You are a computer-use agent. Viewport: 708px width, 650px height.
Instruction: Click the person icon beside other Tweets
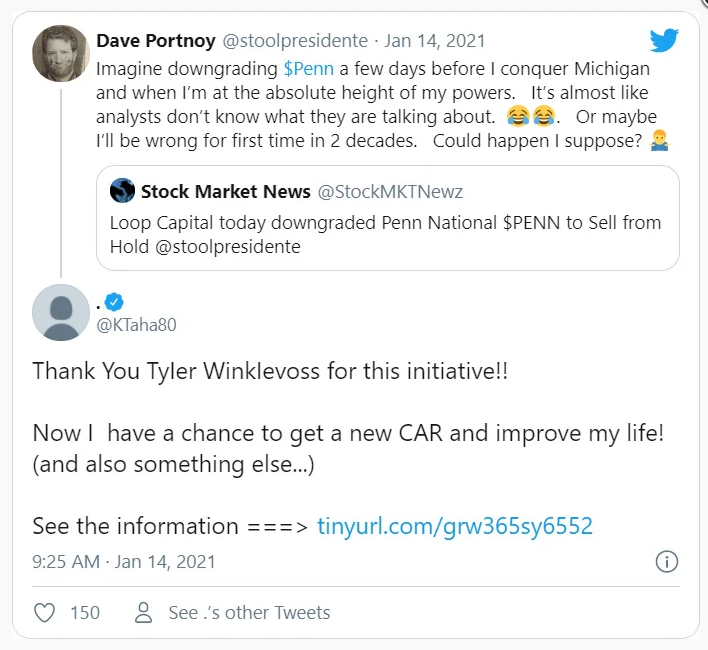click(144, 612)
